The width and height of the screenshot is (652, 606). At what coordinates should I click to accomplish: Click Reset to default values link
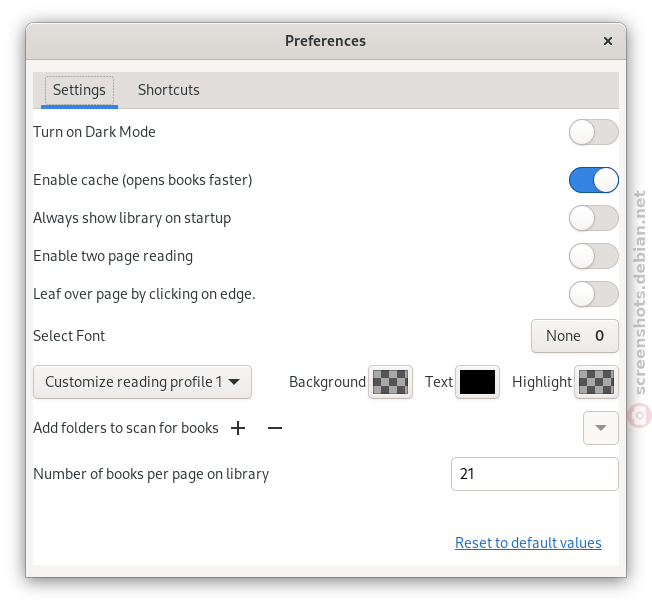point(528,543)
